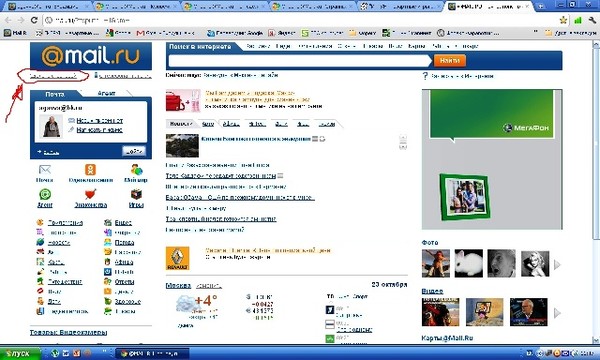Click the green bars extension icon
This screenshot has width=600, height=360.
[578, 20]
